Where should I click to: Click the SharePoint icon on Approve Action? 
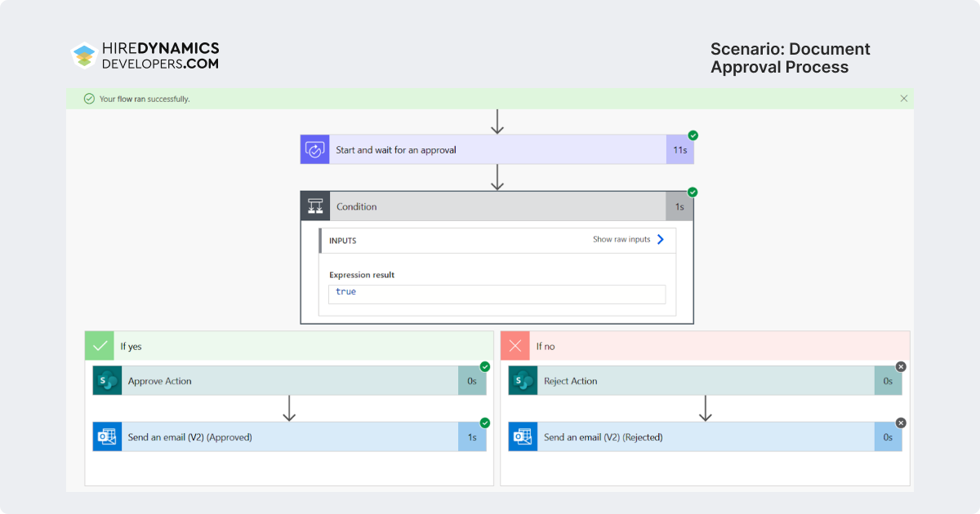[107, 381]
